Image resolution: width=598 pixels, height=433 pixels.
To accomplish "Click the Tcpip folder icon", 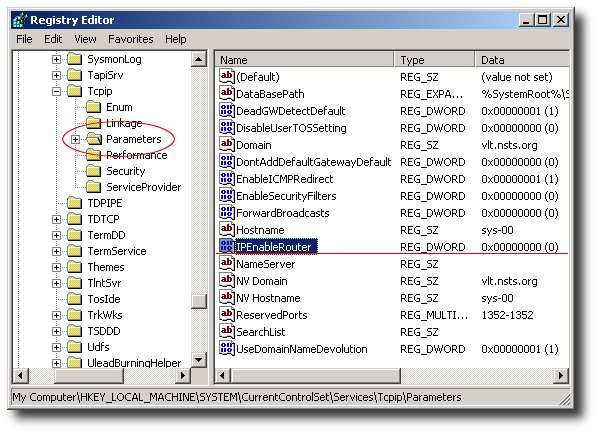I will (75, 91).
